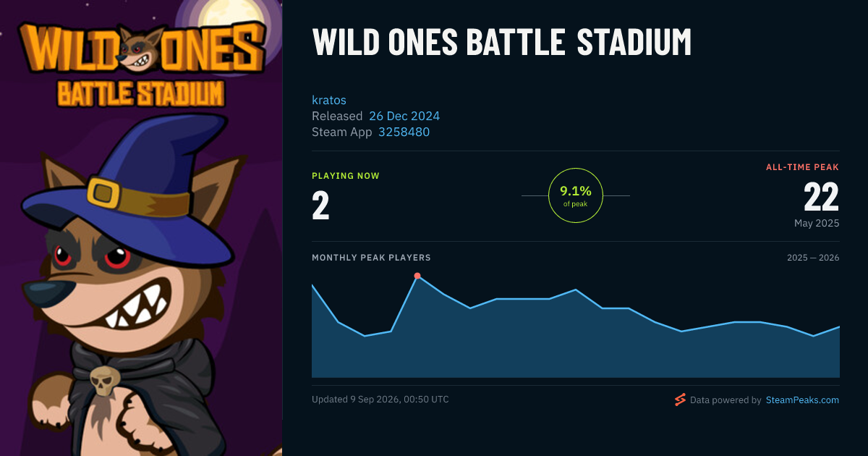868x456 pixels.
Task: Open Steam App ID 3258480
Action: point(404,132)
